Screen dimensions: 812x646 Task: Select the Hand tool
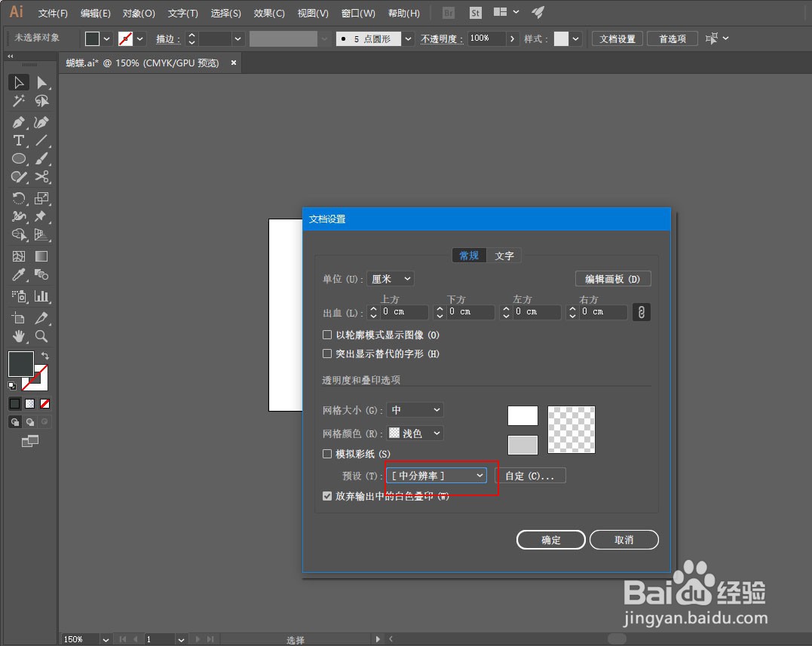(x=19, y=336)
